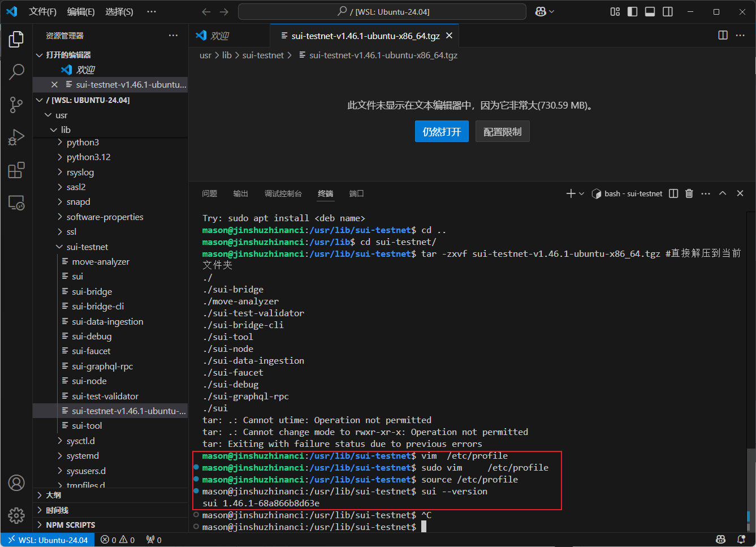Screen dimensions: 756x547
Task: Expand the python3.12 folder
Action: [x=110, y=157]
